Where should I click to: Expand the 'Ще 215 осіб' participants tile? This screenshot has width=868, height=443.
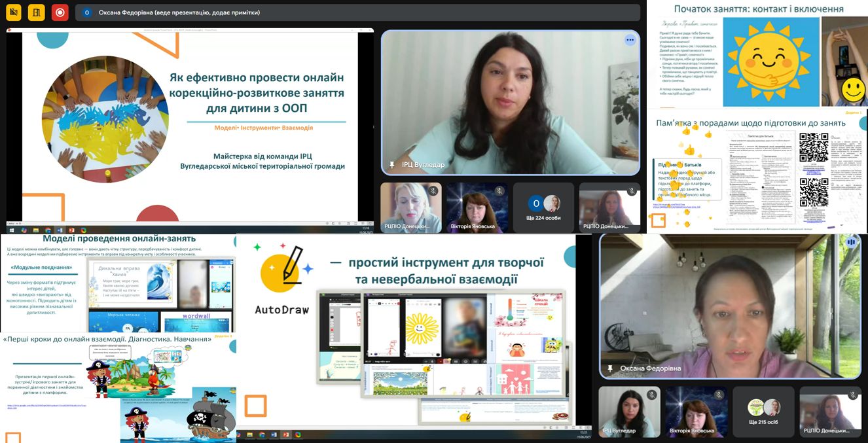tap(763, 412)
